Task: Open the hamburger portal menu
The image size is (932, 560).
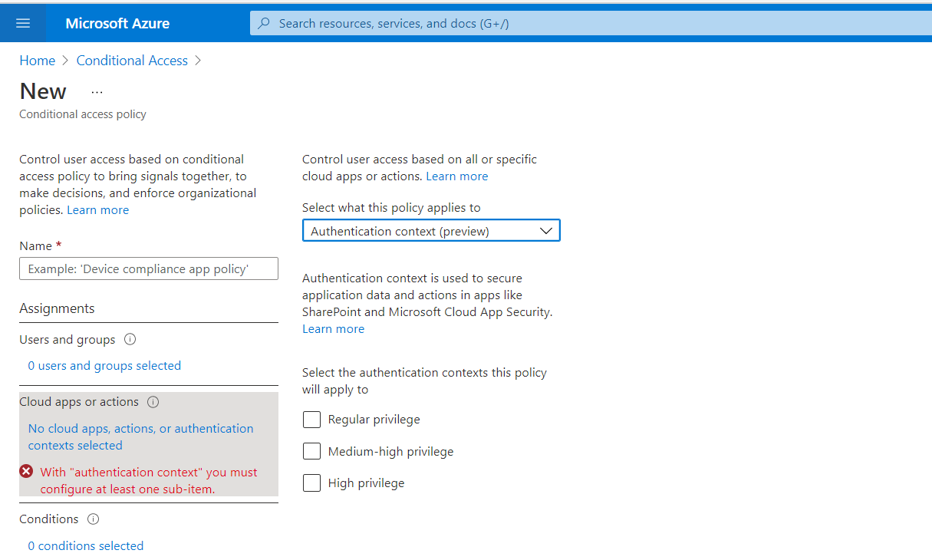Action: click(23, 23)
